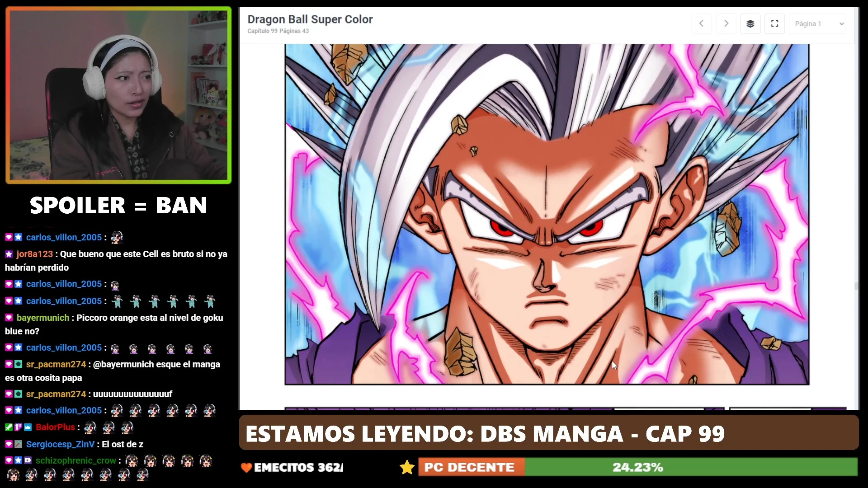Click the @bayermunich mention message
Screen dimensions: 868x488
pos(113,371)
